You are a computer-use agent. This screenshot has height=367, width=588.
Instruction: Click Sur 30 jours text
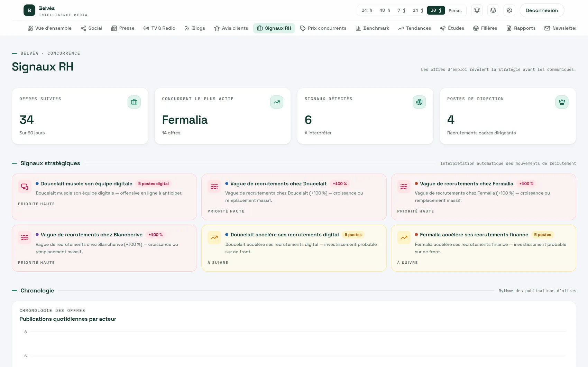coord(32,133)
